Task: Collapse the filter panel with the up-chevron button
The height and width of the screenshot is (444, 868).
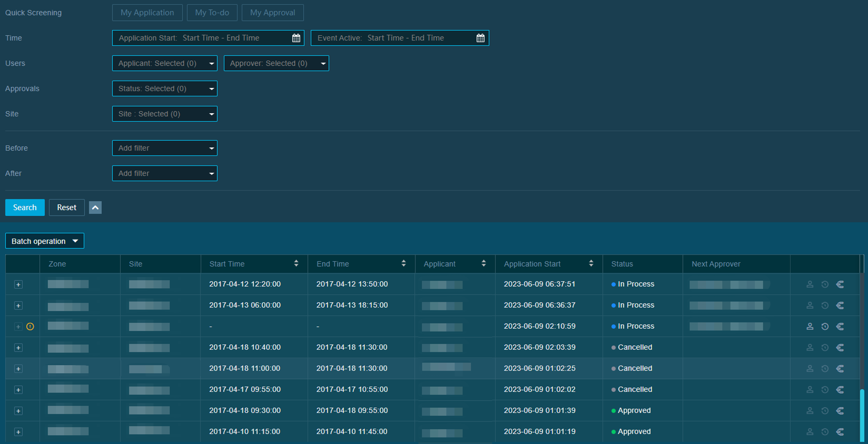Action: click(95, 208)
